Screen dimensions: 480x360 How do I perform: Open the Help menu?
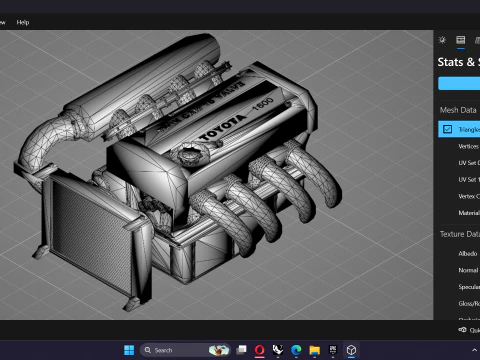pyautogui.click(x=23, y=22)
